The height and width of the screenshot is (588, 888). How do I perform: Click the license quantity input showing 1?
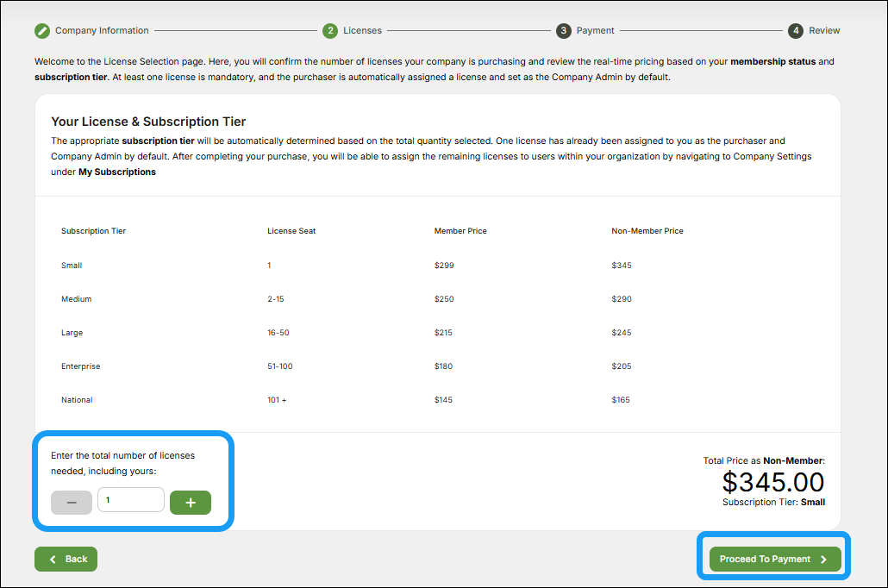(x=130, y=501)
